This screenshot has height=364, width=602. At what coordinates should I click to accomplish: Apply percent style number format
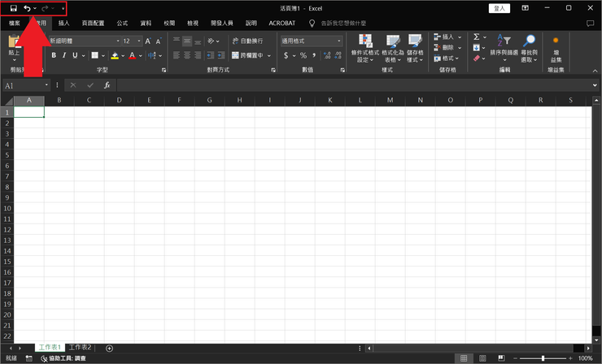pyautogui.click(x=303, y=55)
